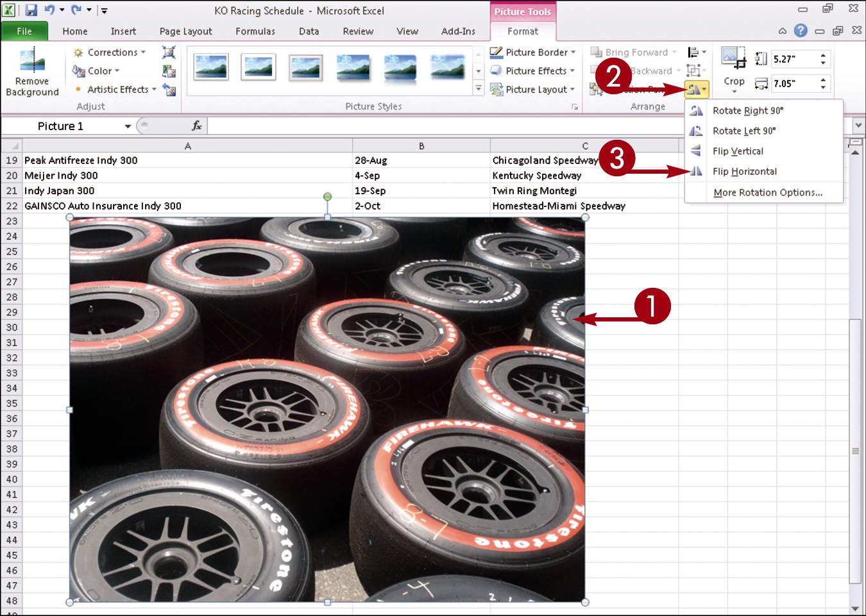Switch to the Data tab
Screen dimensions: 866x616
(309, 31)
